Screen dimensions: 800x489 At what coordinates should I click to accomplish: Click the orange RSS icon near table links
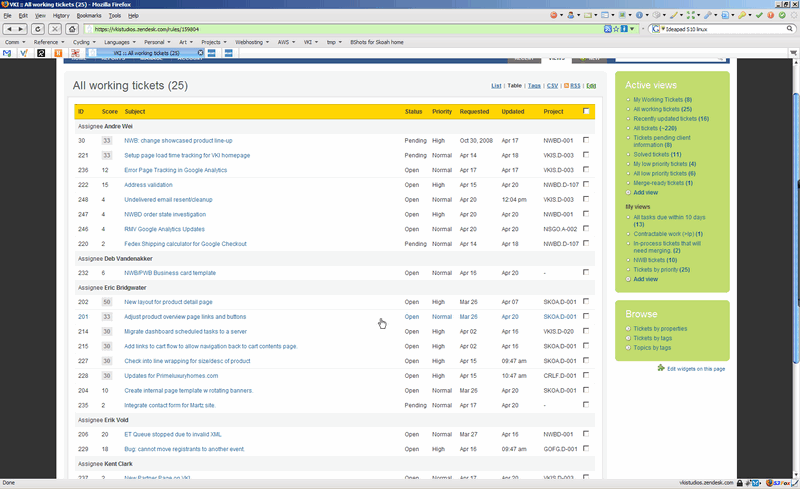coord(566,86)
